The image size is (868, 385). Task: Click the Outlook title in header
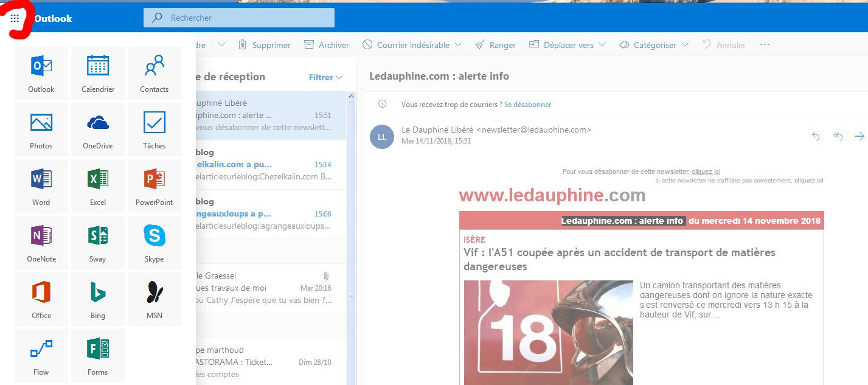[53, 18]
